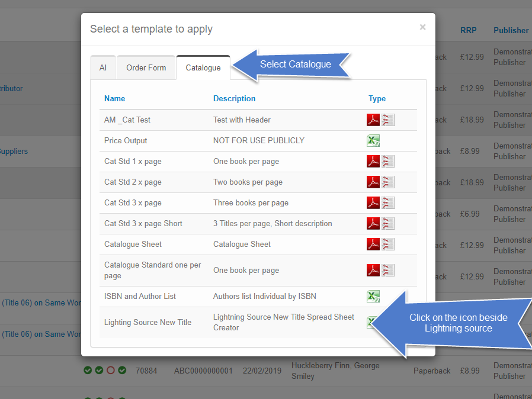This screenshot has width=532, height=399.
Task: Click the PDF icon for AM _Cat Test
Action: pyautogui.click(x=373, y=120)
